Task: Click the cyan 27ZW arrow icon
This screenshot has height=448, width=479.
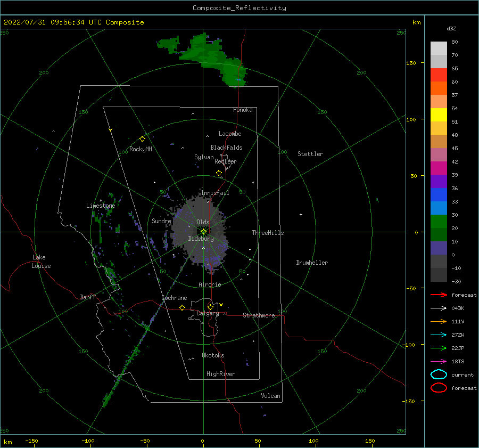Action: point(439,335)
